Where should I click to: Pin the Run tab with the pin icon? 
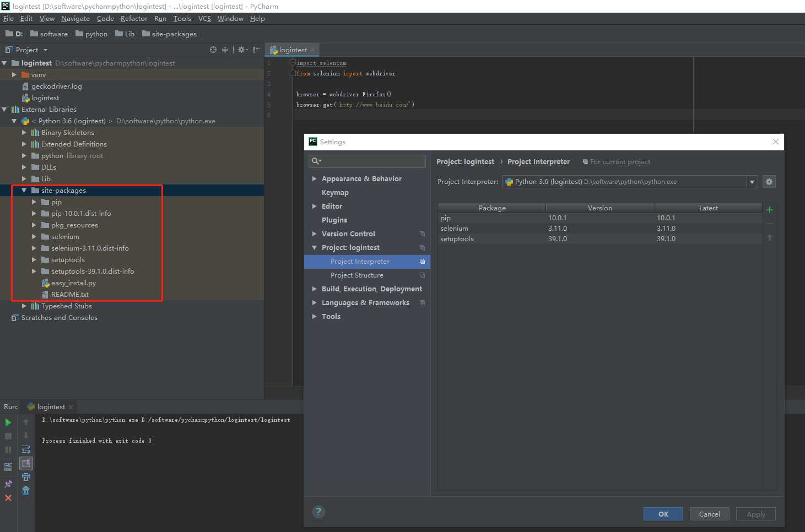(x=8, y=484)
